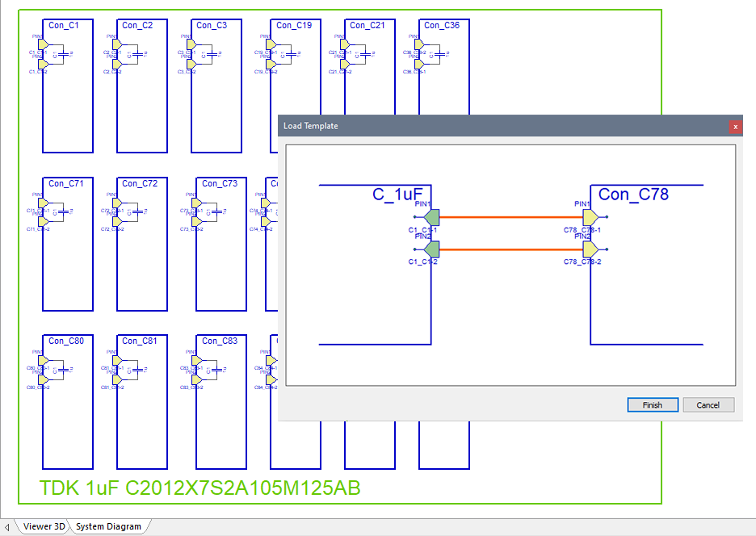Screen dimensions: 756x536
Task: Click the yellow PIN2 port on Con_C78
Action: (590, 249)
